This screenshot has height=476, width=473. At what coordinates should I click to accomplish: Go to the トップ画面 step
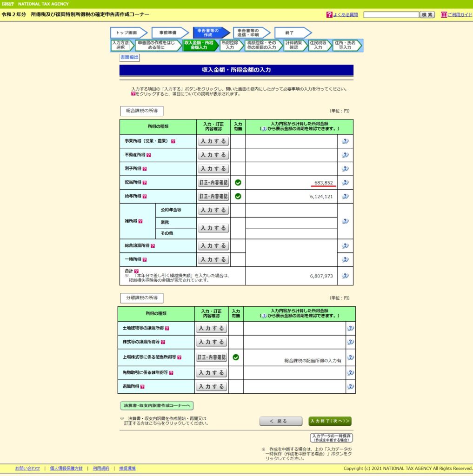[x=127, y=33]
